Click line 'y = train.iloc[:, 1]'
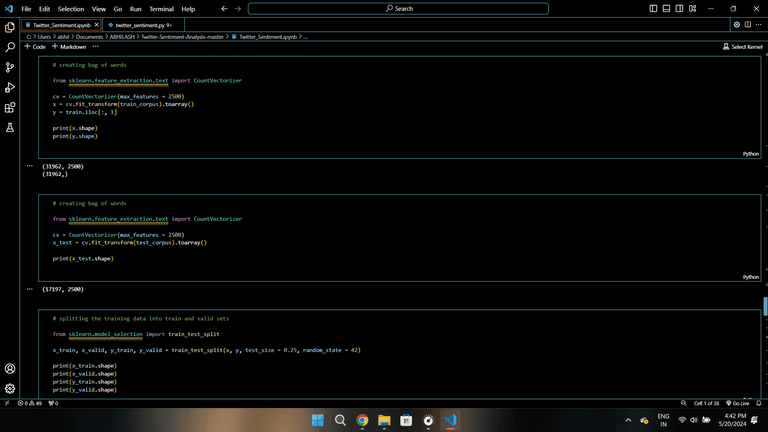 pyautogui.click(x=85, y=112)
